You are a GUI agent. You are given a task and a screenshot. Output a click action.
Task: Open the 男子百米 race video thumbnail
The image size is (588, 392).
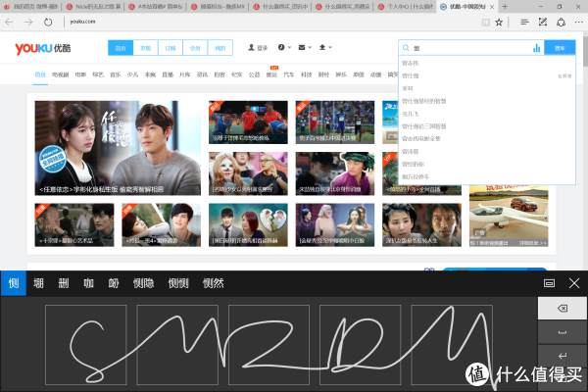tap(335, 122)
